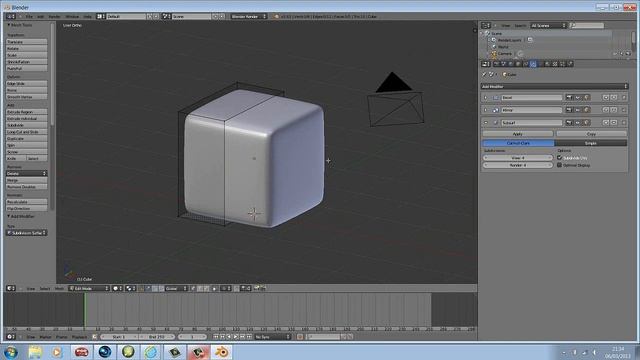
Task: Open the All Scenes outliner dropdown
Action: click(x=548, y=25)
